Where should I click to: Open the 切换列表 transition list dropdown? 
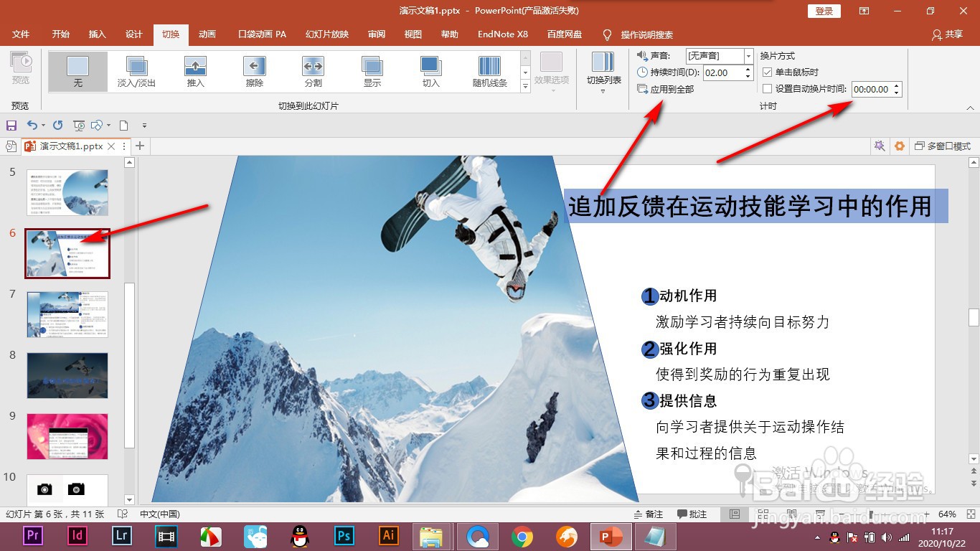point(604,73)
